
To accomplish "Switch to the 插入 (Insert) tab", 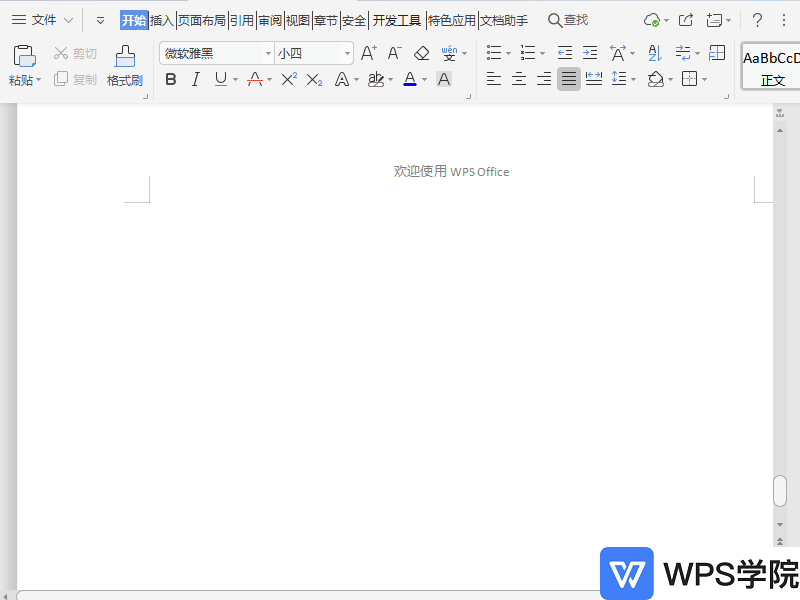I will click(x=162, y=20).
